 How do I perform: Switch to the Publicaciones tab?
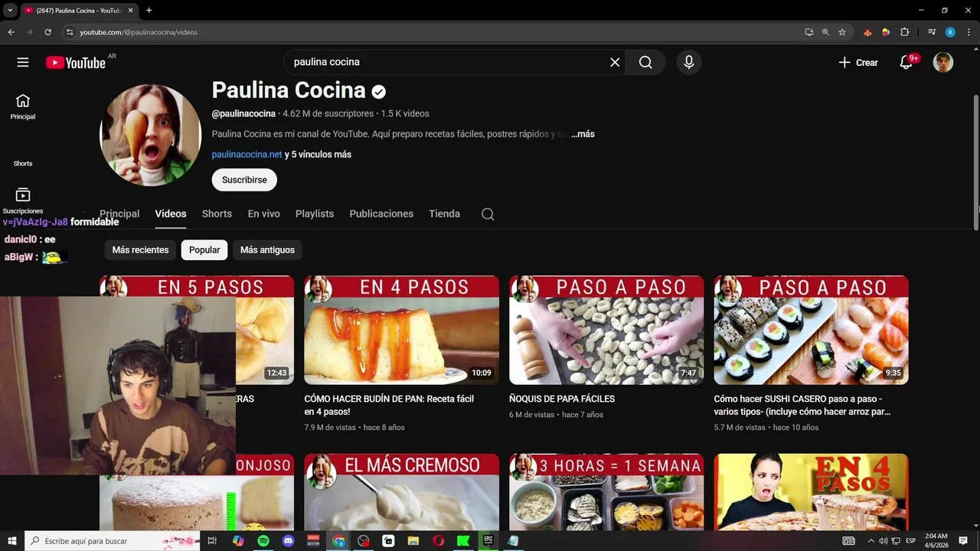coord(381,214)
